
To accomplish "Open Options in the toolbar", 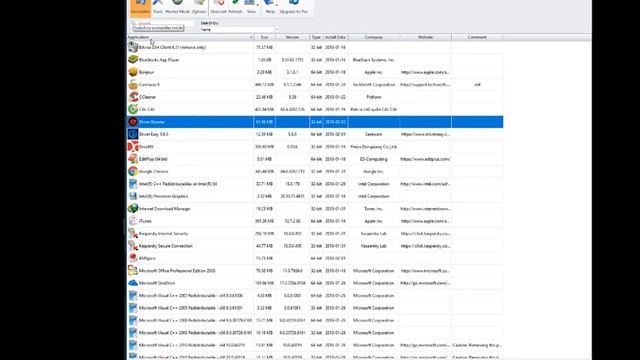I will (199, 8).
